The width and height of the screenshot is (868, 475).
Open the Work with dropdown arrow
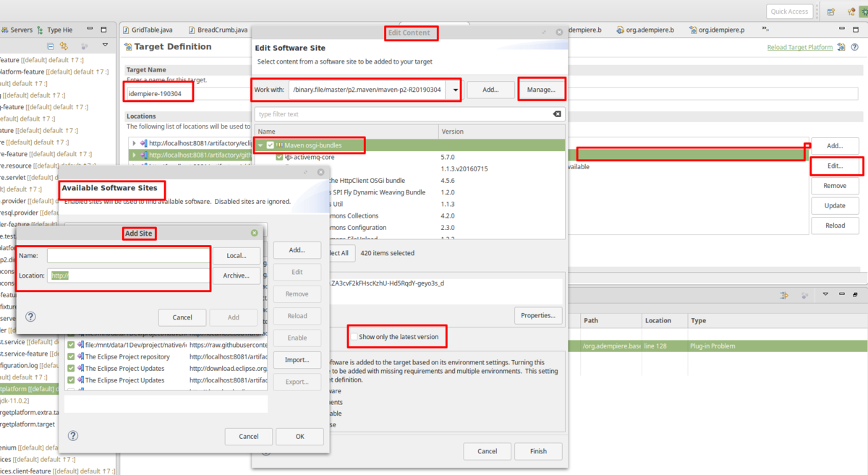455,90
